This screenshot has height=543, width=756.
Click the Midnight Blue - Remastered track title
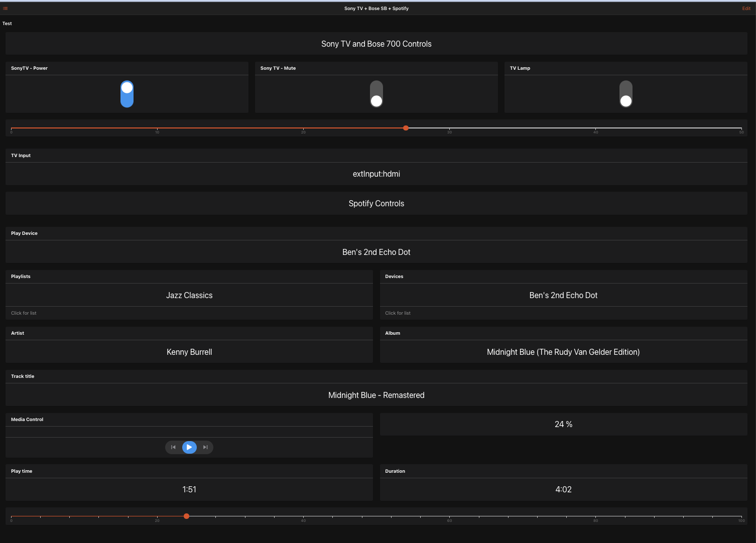coord(376,395)
